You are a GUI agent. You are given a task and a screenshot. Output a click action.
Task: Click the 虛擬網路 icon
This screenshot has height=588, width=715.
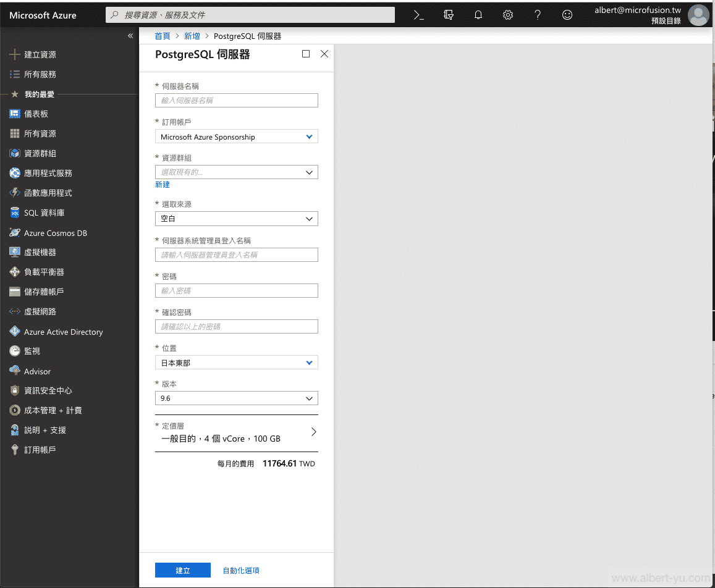(15, 311)
